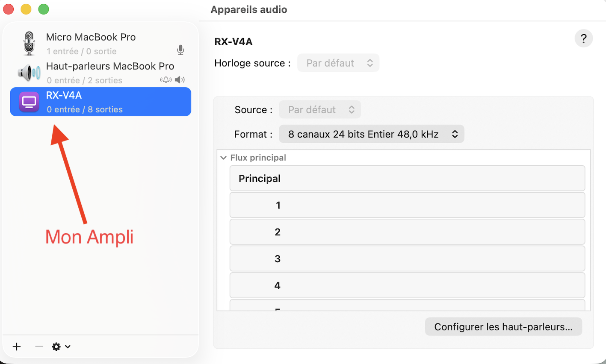The height and width of the screenshot is (364, 606).
Task: Open the Format 8 canaux dropdown
Action: click(371, 134)
